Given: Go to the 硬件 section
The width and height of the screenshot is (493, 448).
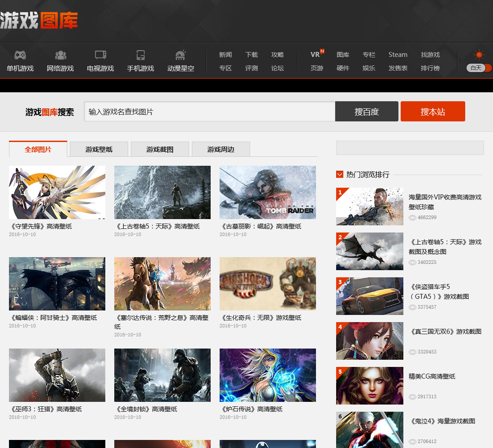Looking at the screenshot, I should [x=343, y=68].
